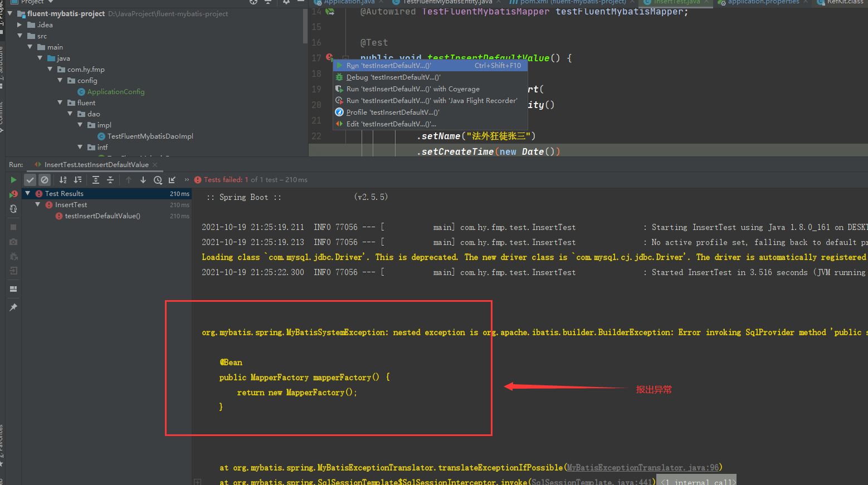This screenshot has height=485, width=868.
Task: Click Locate/Select Opened File icon
Action: point(253,2)
